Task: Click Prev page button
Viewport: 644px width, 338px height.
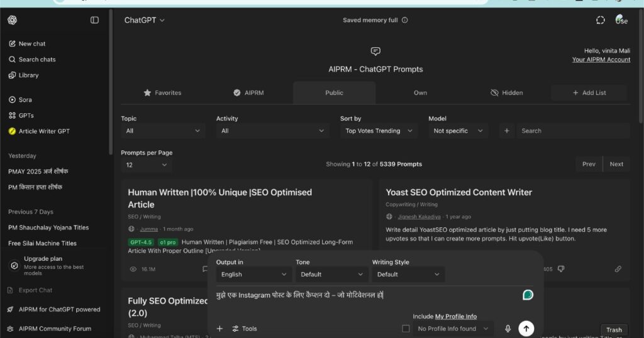Action: [589, 164]
